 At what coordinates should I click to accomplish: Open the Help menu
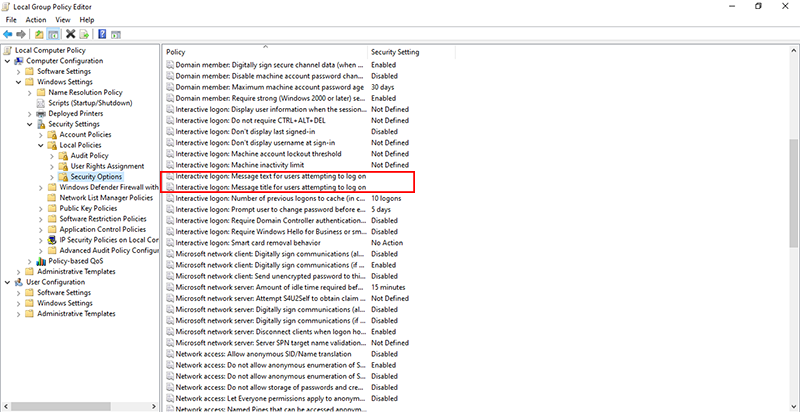[x=87, y=20]
